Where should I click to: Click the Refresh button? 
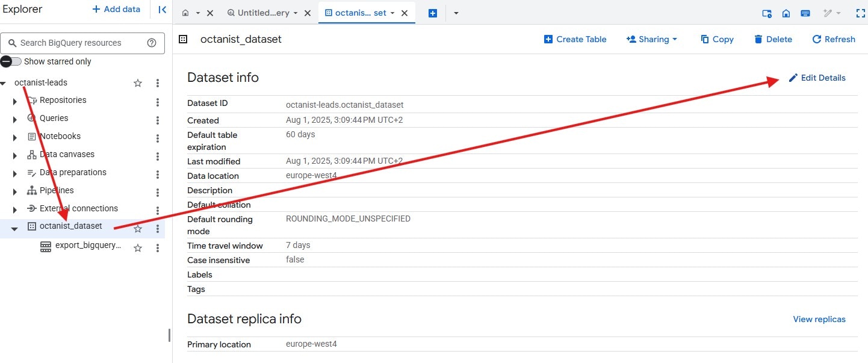click(834, 39)
